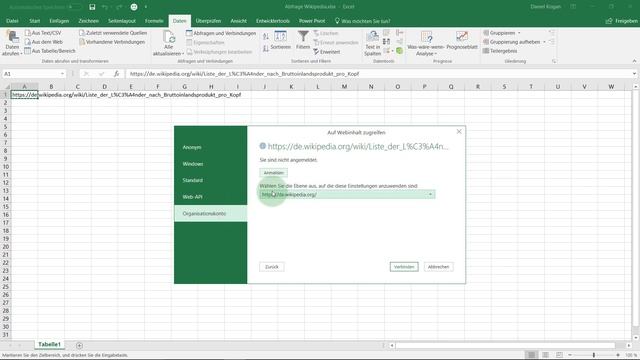Image resolution: width=640 pixels, height=360 pixels.
Task: Click the Prognoseblatt chart icon
Action: (462, 37)
